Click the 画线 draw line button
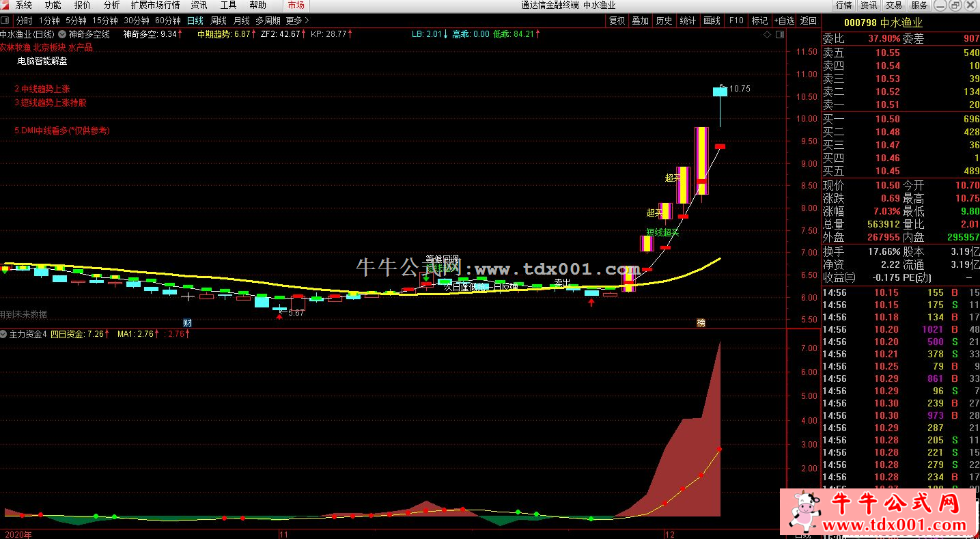980x539 pixels. [712, 20]
